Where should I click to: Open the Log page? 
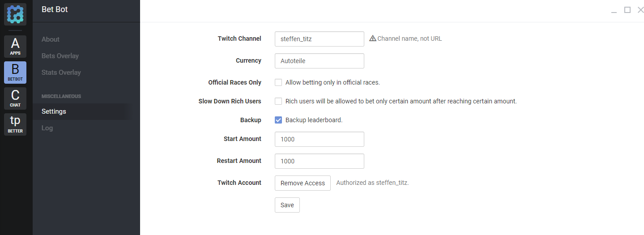[47, 128]
